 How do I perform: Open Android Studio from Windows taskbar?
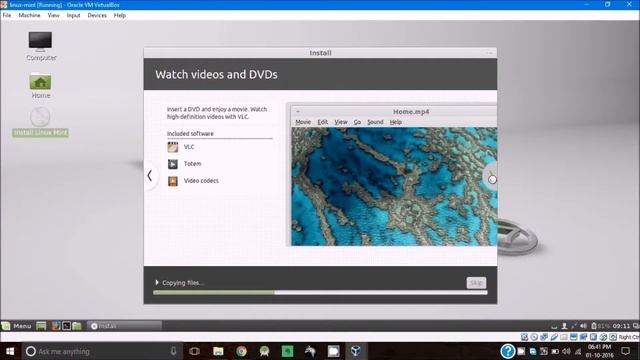click(x=264, y=351)
